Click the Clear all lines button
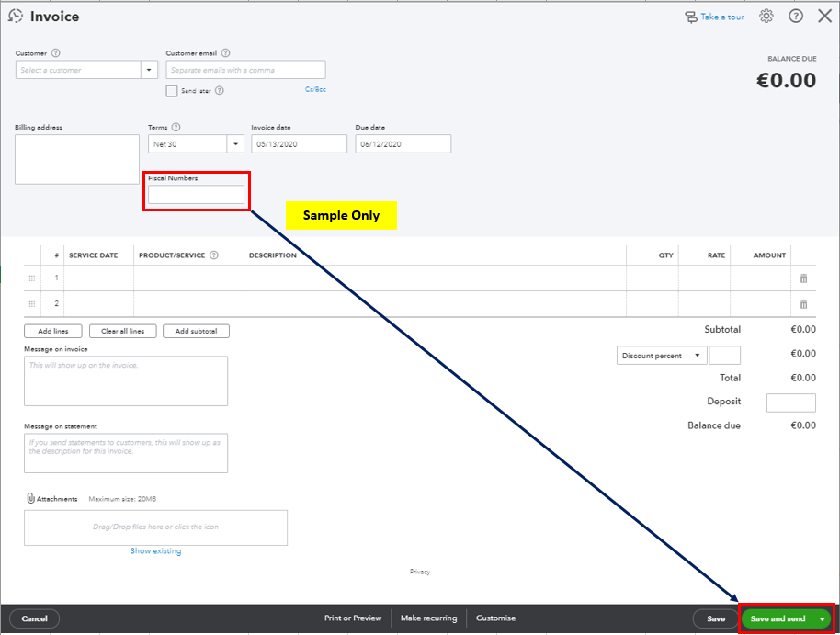 pyautogui.click(x=122, y=331)
